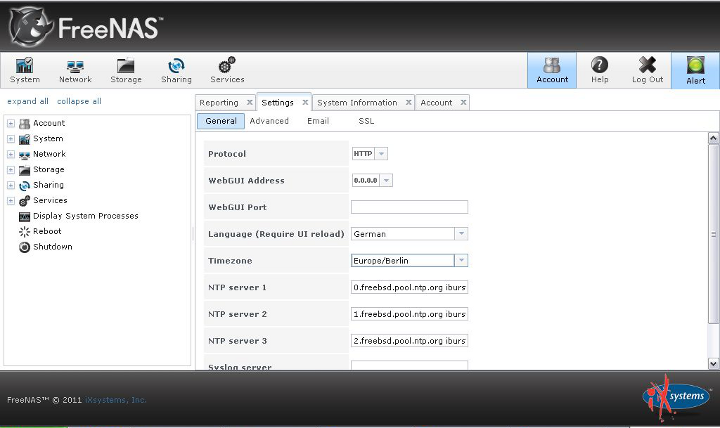Open the Language dropdown arrow
The image size is (720, 428).
461,234
